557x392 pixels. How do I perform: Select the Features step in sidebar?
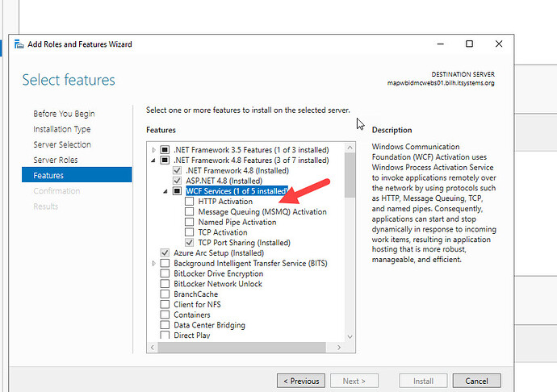(x=77, y=175)
